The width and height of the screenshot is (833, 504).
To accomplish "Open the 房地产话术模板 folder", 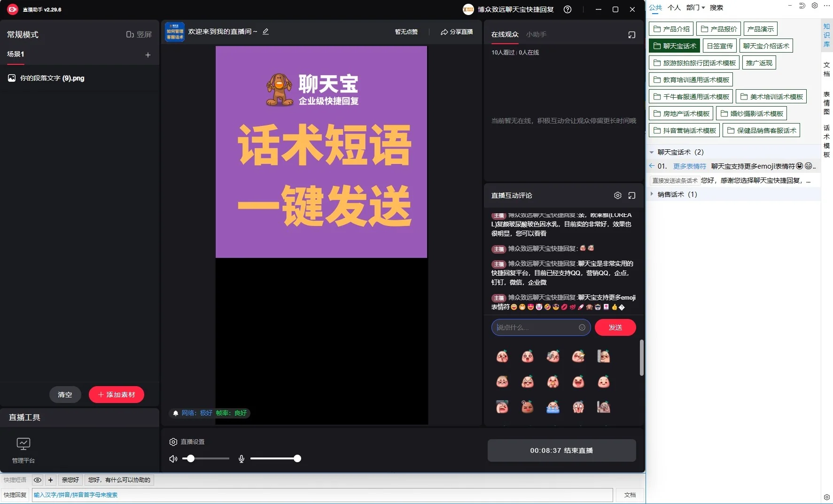I will [x=681, y=114].
